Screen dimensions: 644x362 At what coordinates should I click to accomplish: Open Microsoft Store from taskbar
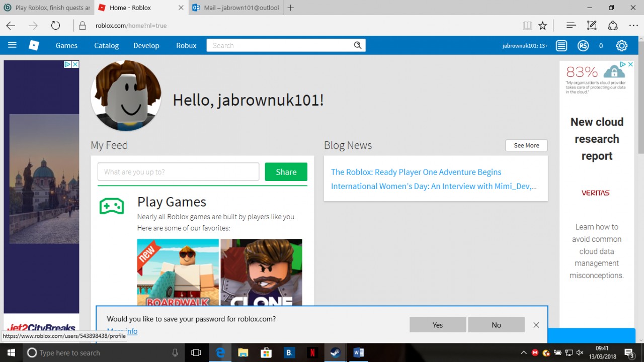click(x=266, y=352)
